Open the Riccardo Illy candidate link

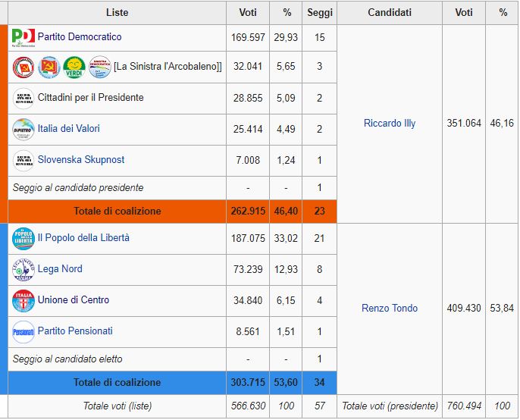click(x=389, y=124)
